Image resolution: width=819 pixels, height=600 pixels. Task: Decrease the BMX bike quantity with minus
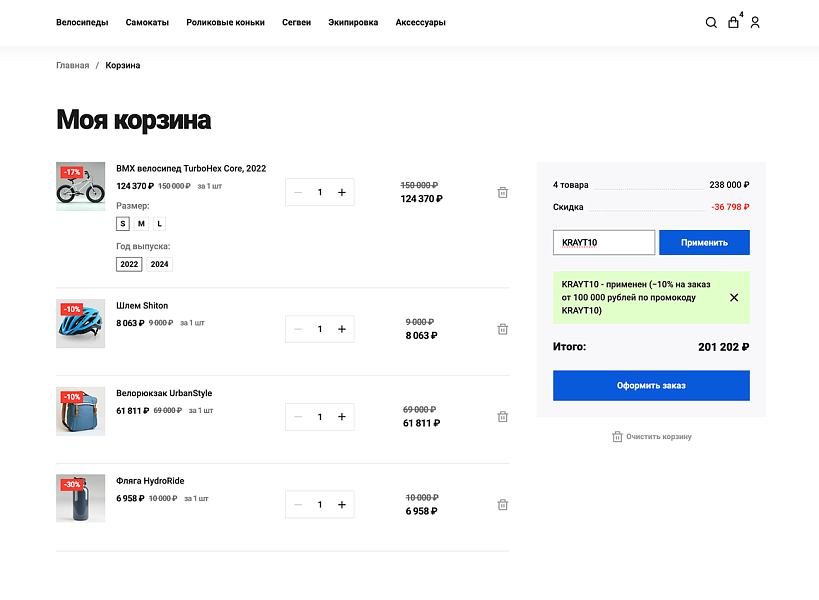[296, 192]
